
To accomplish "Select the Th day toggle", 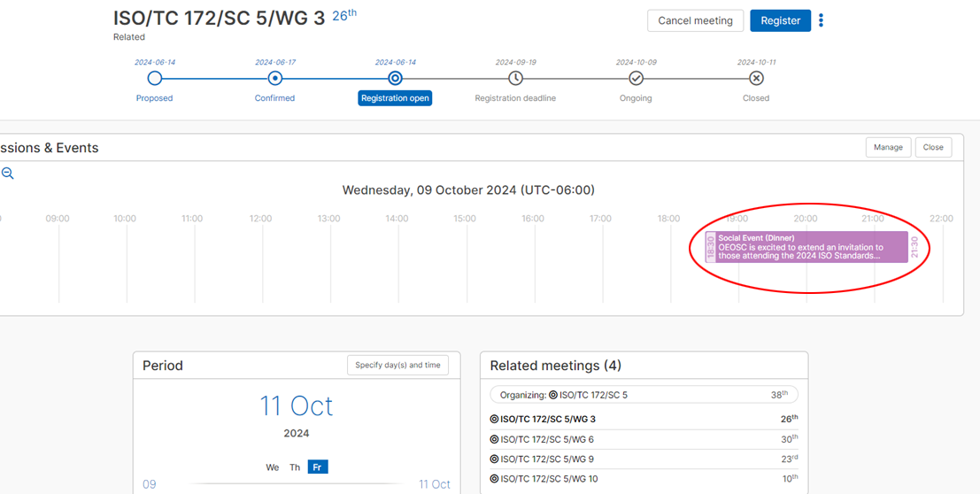I will [x=295, y=467].
